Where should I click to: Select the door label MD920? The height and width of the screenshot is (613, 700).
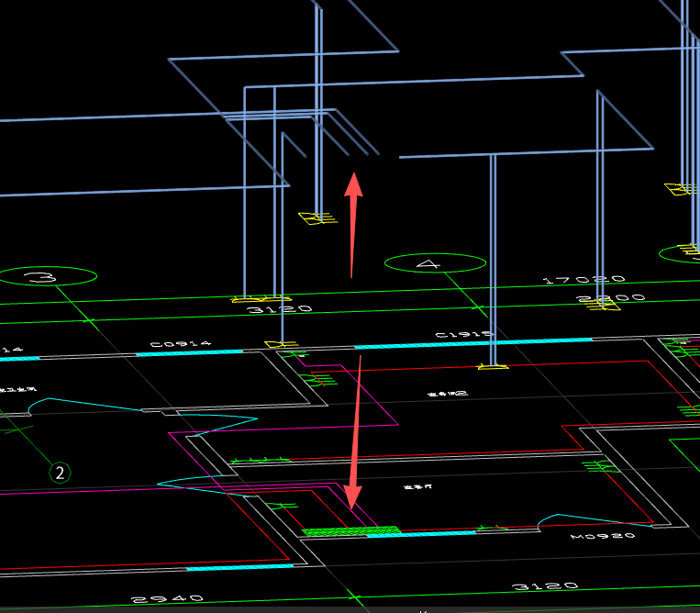pyautogui.click(x=603, y=536)
